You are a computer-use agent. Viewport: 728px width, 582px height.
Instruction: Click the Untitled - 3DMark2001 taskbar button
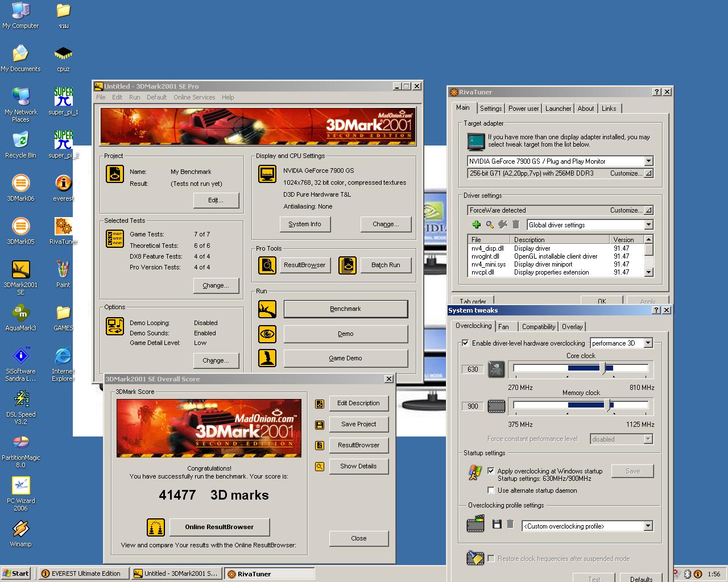(x=177, y=573)
